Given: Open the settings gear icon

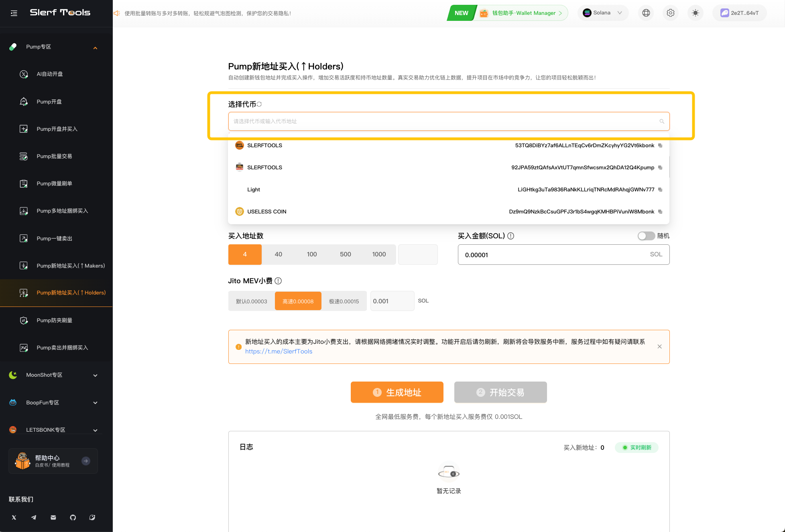Looking at the screenshot, I should (671, 13).
